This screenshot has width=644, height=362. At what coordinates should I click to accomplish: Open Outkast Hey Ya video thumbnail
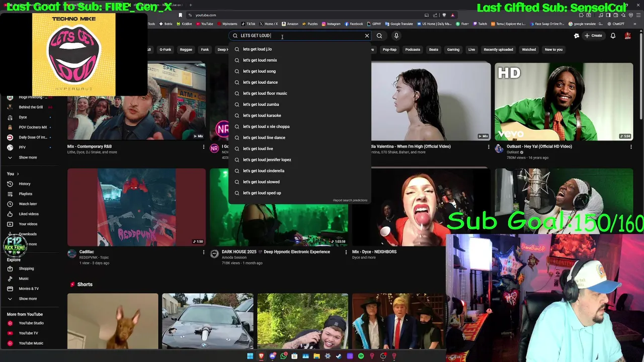[563, 102]
